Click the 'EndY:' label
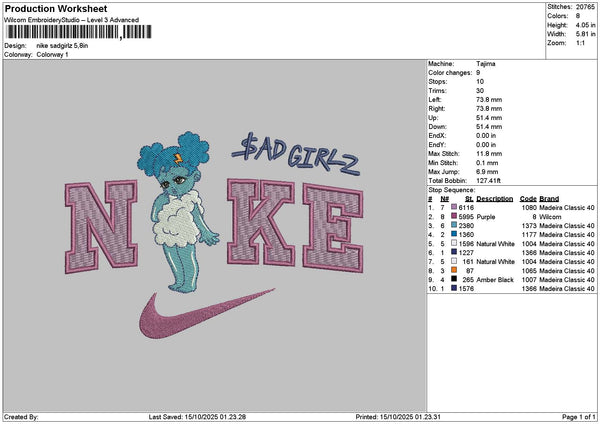 click(437, 145)
